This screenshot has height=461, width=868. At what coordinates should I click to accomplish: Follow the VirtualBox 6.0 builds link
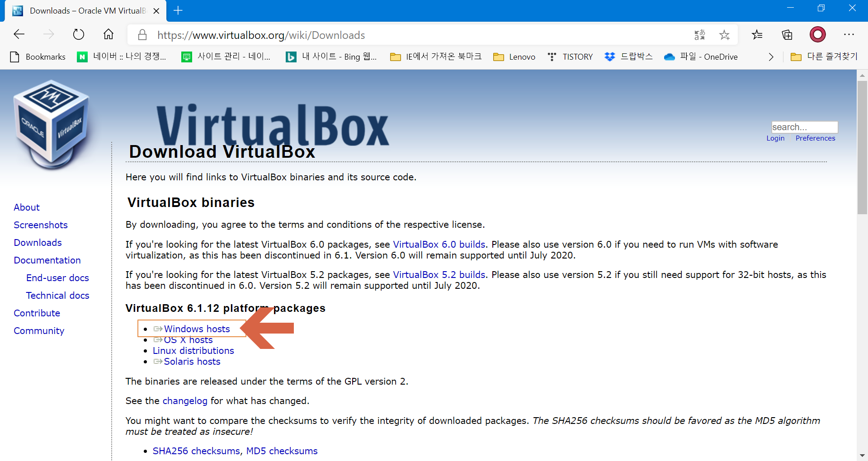point(439,245)
